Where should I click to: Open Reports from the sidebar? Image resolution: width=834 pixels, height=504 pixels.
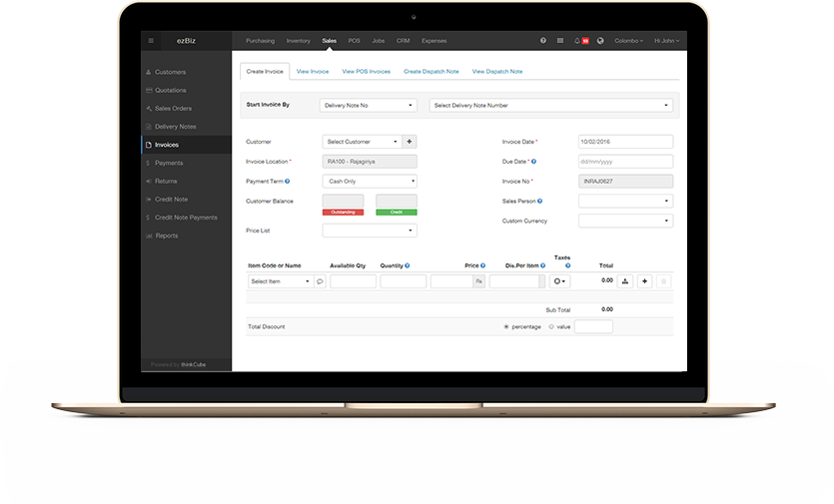coord(186,236)
